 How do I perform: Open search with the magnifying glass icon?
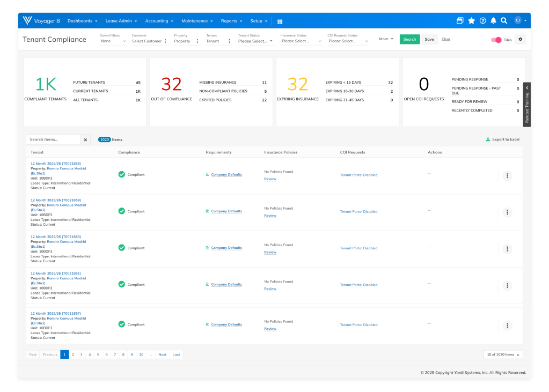[503, 20]
